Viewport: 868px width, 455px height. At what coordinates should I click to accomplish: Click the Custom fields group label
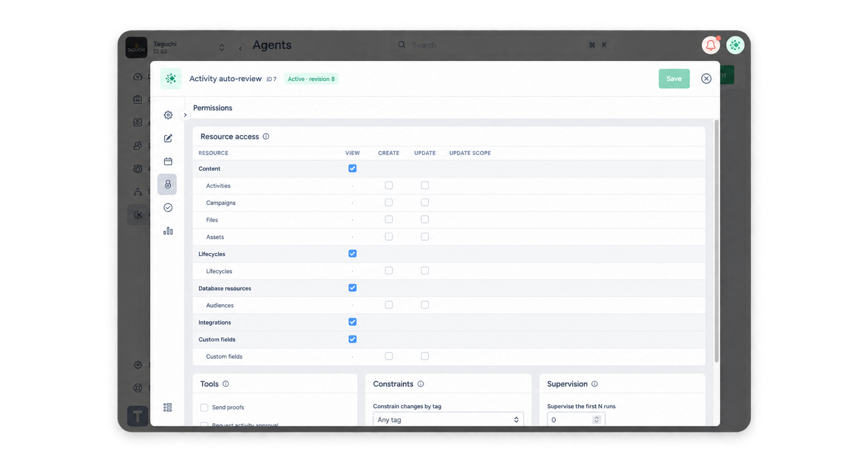(216, 339)
